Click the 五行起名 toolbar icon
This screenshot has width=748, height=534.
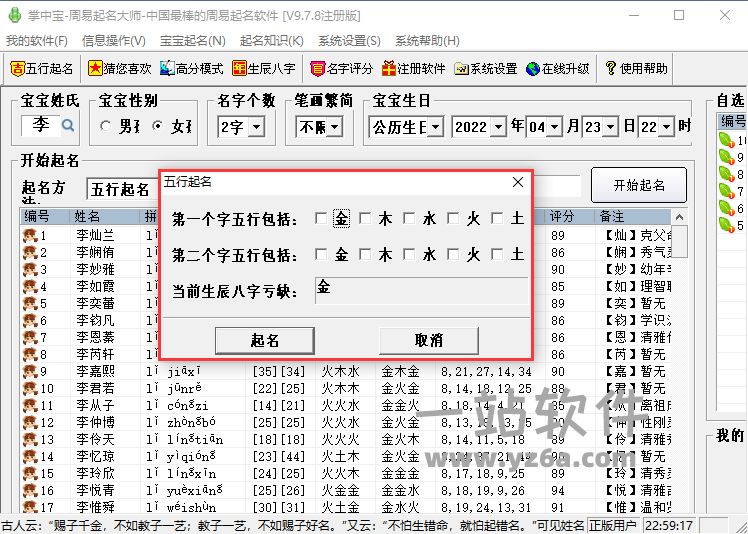(18, 69)
